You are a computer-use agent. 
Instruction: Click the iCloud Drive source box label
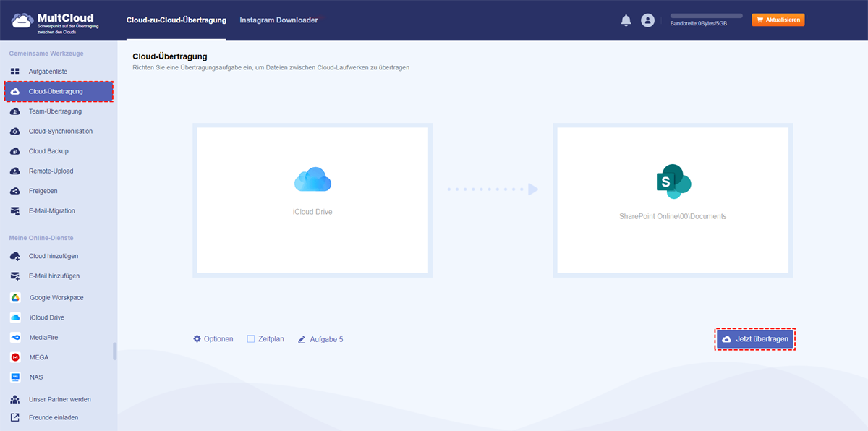pos(312,213)
